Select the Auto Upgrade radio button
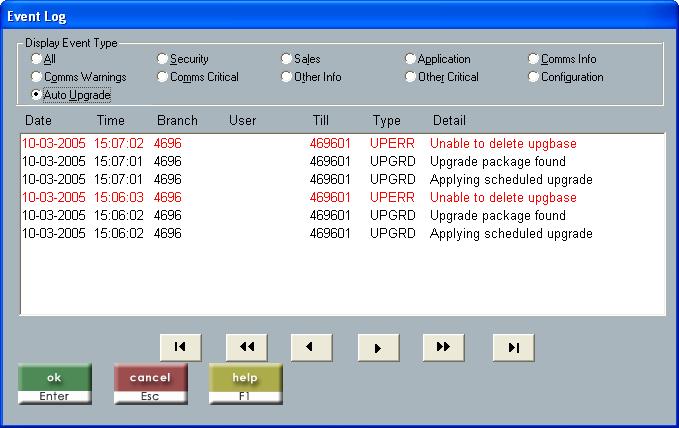Screen dimensions: 679x428 click(71, 95)
